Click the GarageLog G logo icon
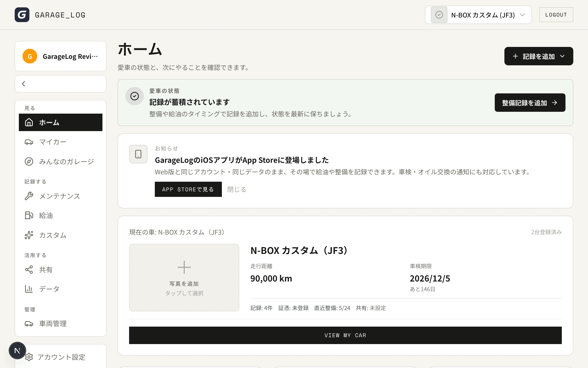Image resolution: width=588 pixels, height=368 pixels. [22, 14]
